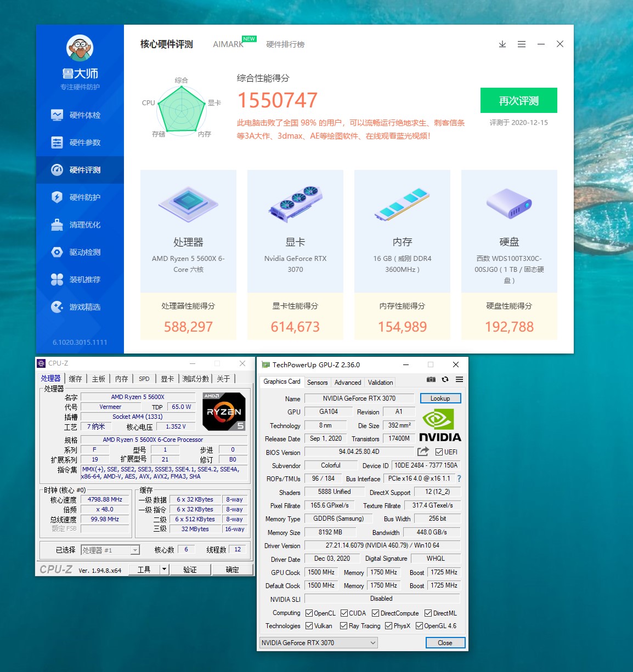Open GPU-Z hamburger menu
The height and width of the screenshot is (672, 633).
click(x=460, y=379)
